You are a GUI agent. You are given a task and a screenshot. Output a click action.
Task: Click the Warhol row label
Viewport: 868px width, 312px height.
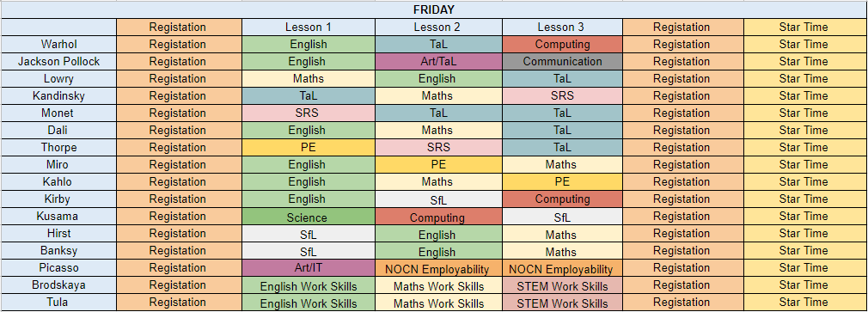pyautogui.click(x=58, y=44)
